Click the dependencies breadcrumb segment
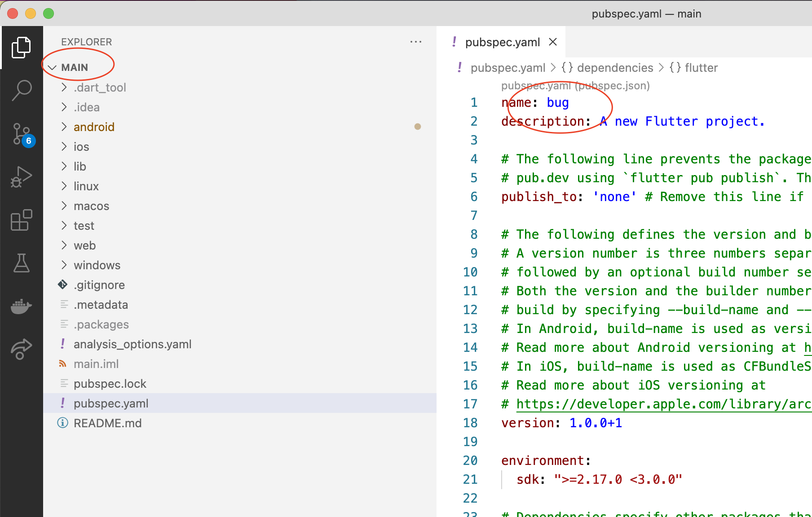Viewport: 812px width, 517px height. (x=615, y=68)
